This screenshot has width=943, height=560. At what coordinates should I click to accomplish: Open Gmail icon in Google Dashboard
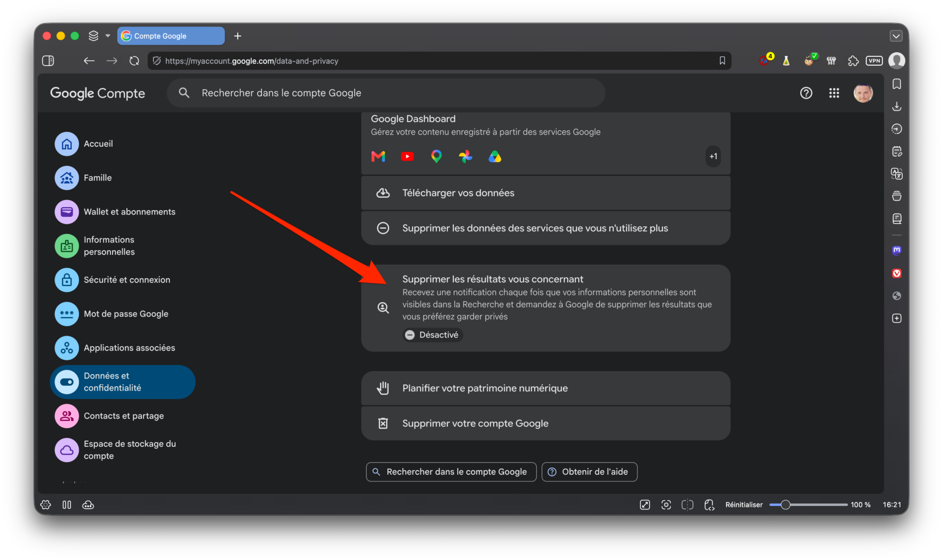click(378, 157)
